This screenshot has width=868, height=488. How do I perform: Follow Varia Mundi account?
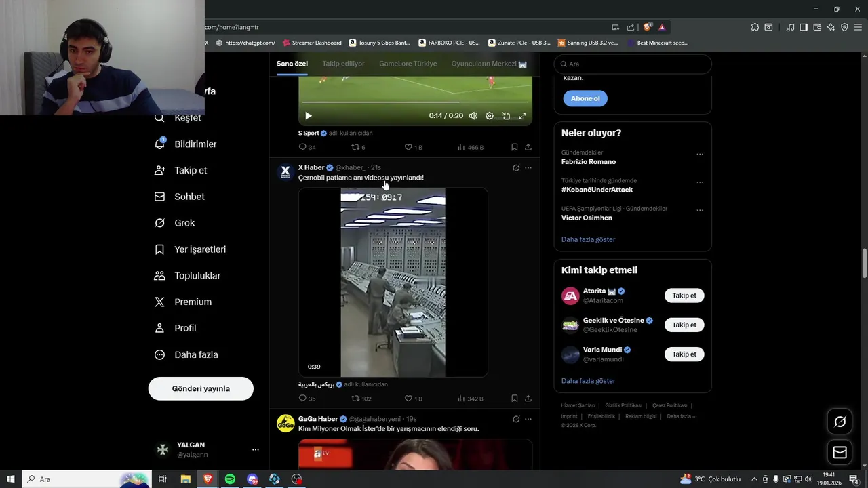684,354
